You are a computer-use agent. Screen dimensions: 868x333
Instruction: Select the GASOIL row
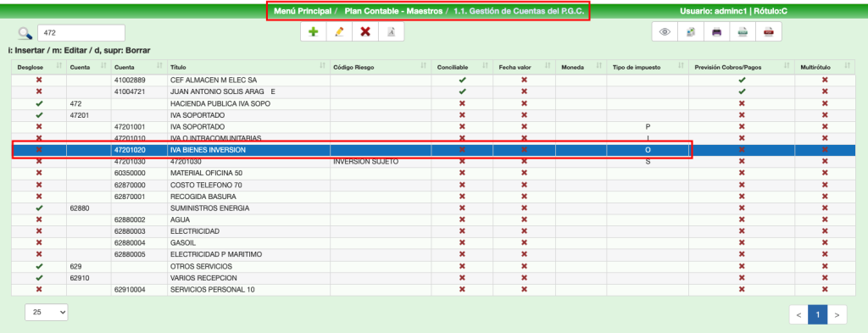[x=433, y=243]
